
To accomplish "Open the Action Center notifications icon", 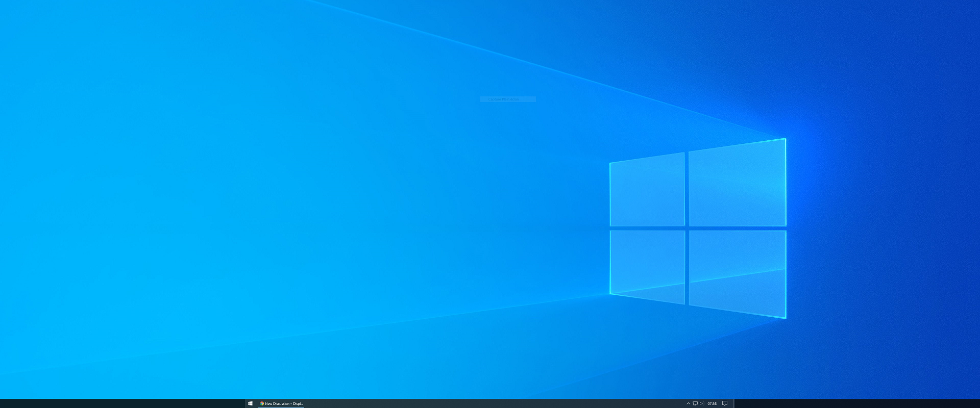I will coord(724,403).
